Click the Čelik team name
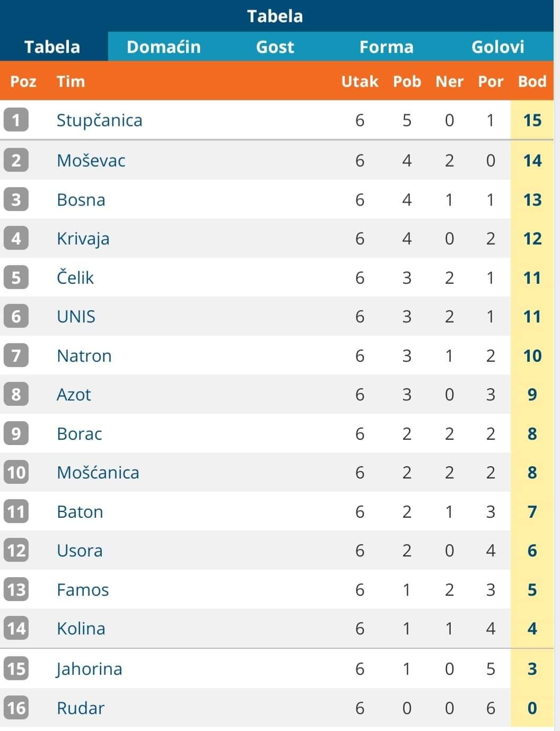This screenshot has width=560, height=731. point(75,277)
